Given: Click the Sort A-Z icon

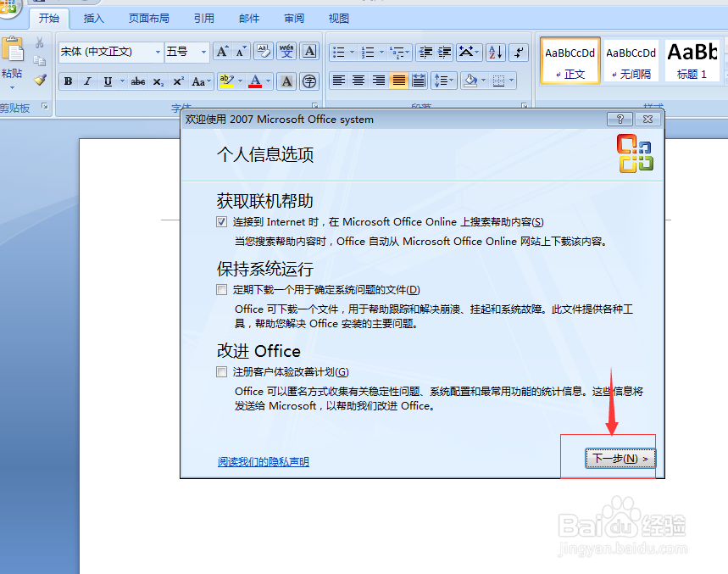Looking at the screenshot, I should pos(496,52).
